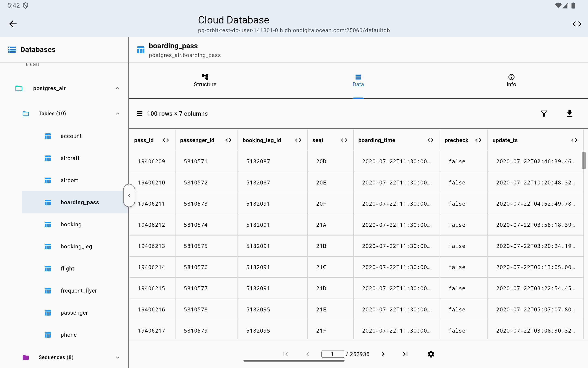Click the postgres_air schema folder icon

[19, 88]
